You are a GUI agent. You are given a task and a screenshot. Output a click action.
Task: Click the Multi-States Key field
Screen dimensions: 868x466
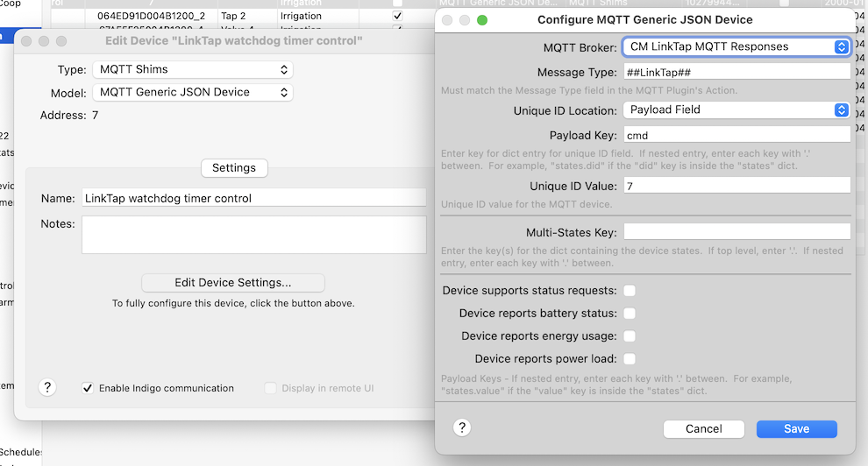[736, 232]
